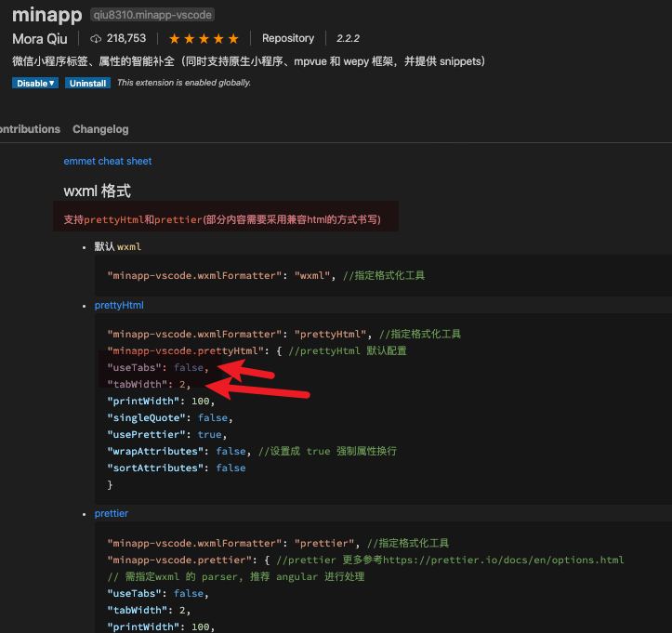Click the 218,753 install count
The height and width of the screenshot is (633, 672).
tap(126, 38)
